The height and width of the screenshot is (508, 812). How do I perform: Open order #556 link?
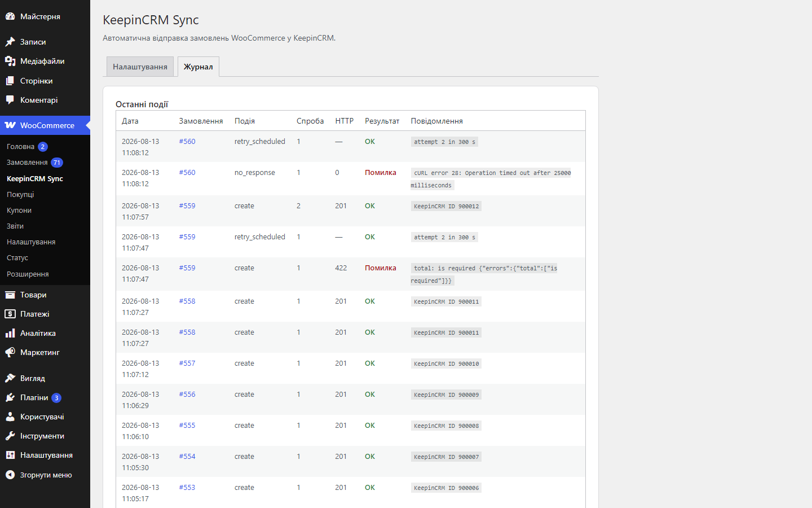187,395
